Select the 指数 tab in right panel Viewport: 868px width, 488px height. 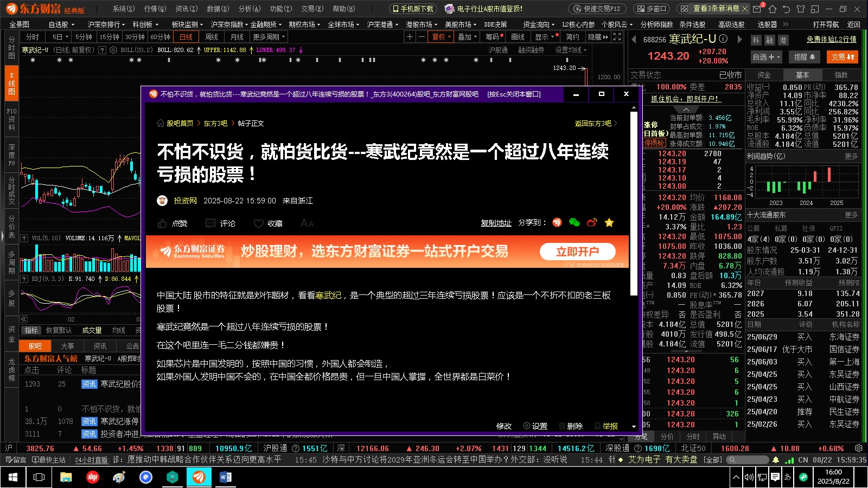click(x=841, y=75)
